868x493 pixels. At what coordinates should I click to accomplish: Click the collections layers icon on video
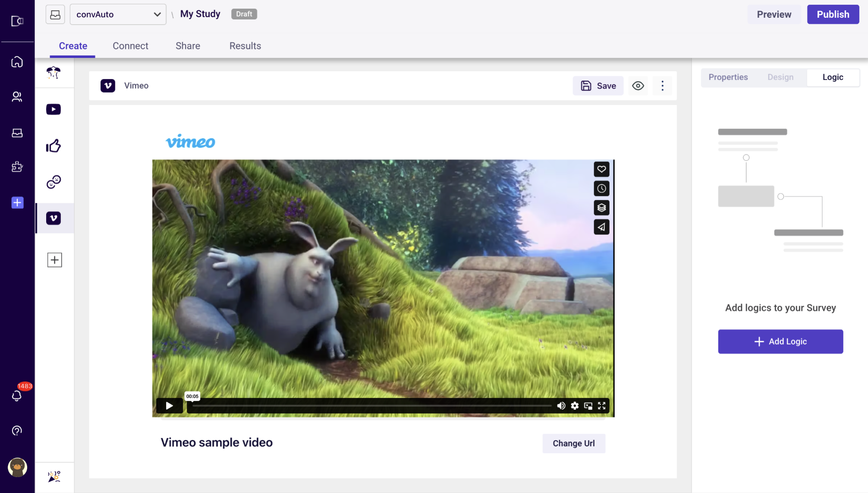[601, 208]
